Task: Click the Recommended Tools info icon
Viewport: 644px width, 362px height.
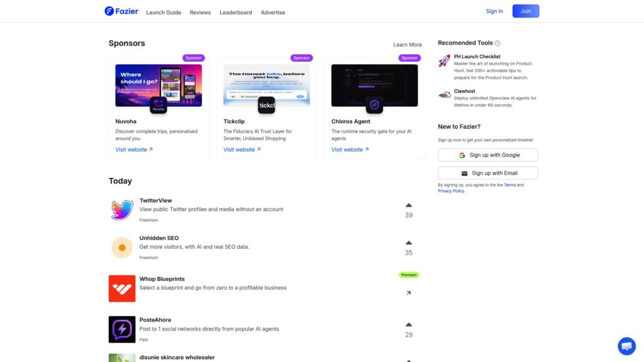Action: (x=497, y=43)
